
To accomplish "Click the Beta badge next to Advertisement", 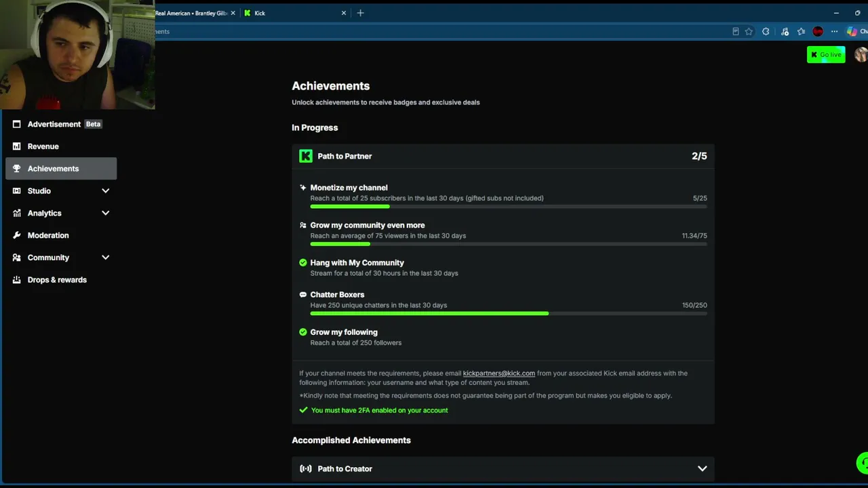I will tap(93, 124).
